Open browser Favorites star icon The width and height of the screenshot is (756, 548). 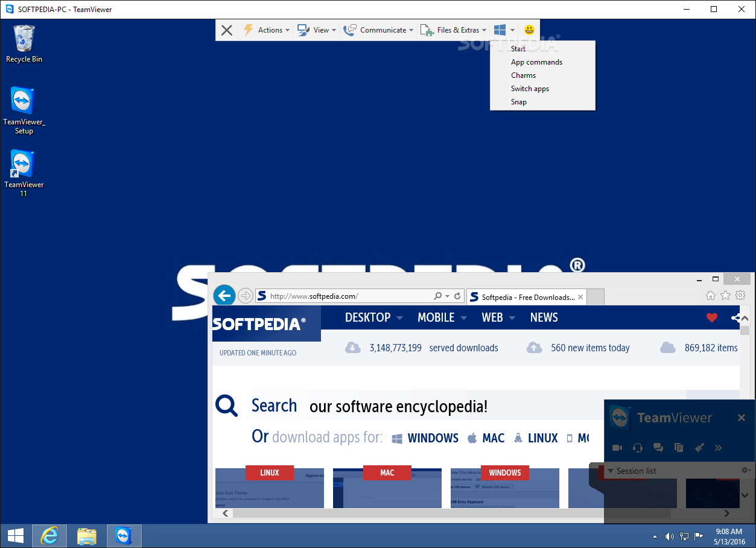(725, 296)
